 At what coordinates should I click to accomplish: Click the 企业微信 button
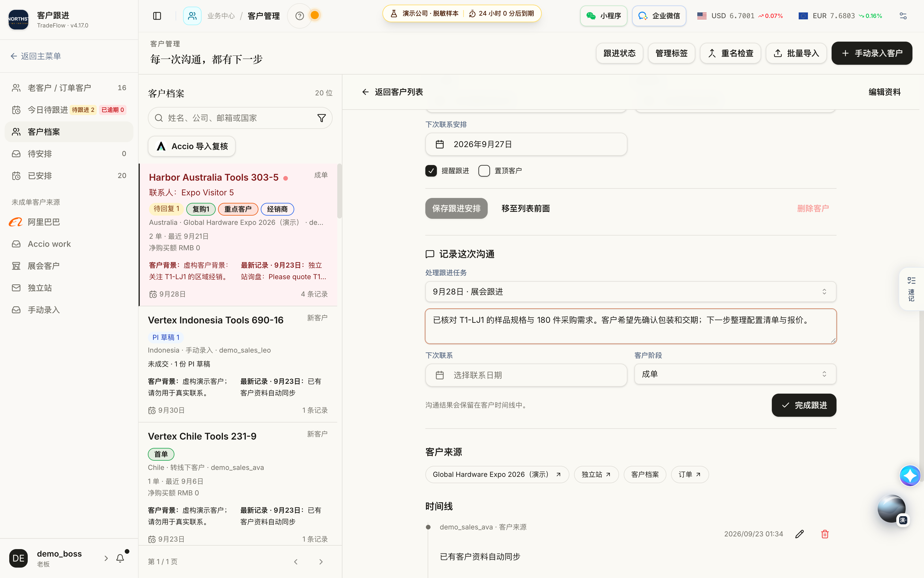click(659, 16)
